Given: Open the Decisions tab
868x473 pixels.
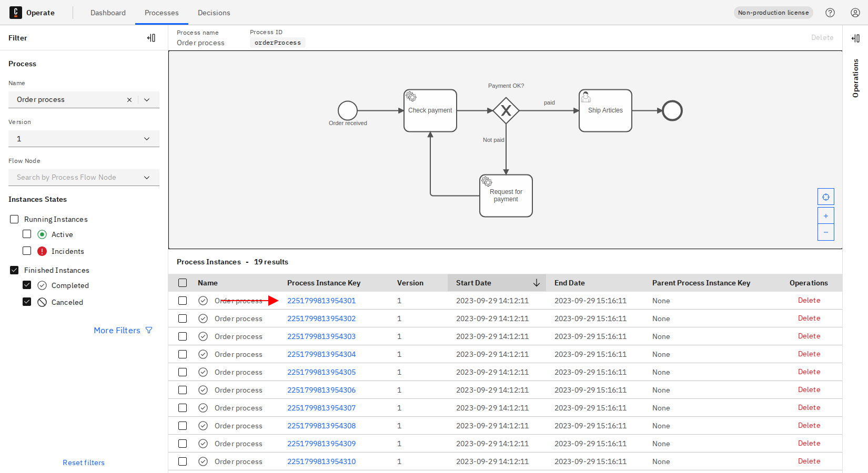Looking at the screenshot, I should tap(214, 12).
